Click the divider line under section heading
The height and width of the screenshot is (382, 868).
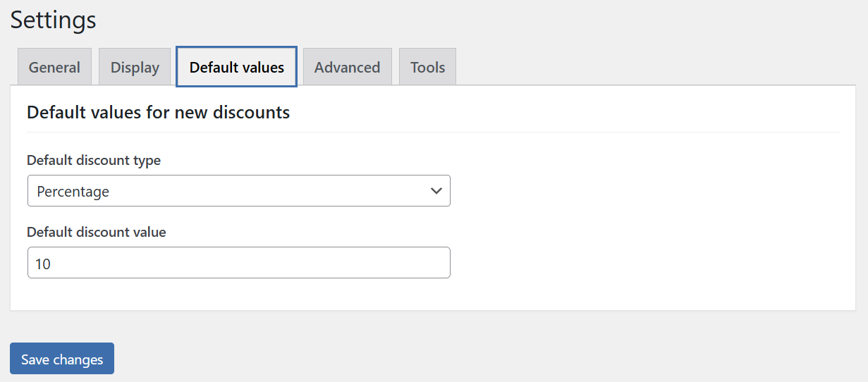pos(433,132)
